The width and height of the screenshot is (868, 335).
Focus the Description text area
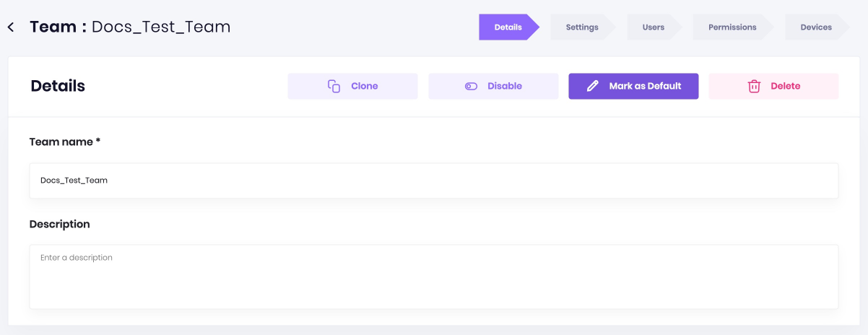pos(434,277)
